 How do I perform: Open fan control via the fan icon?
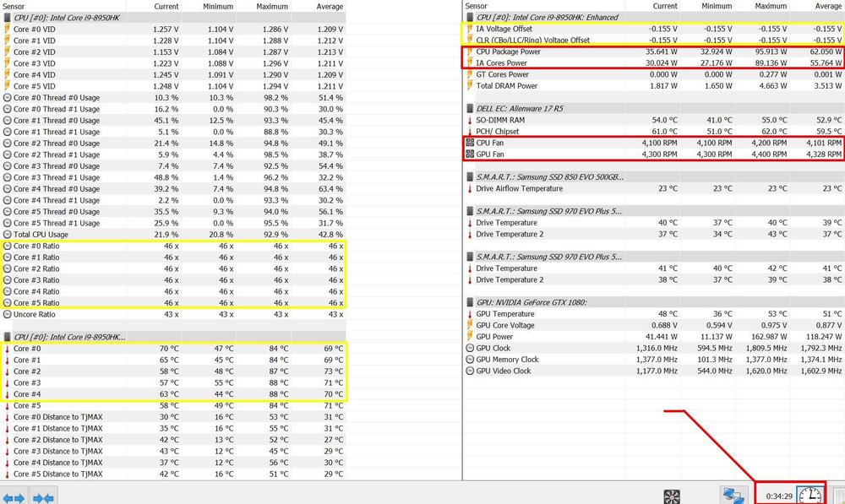click(672, 496)
